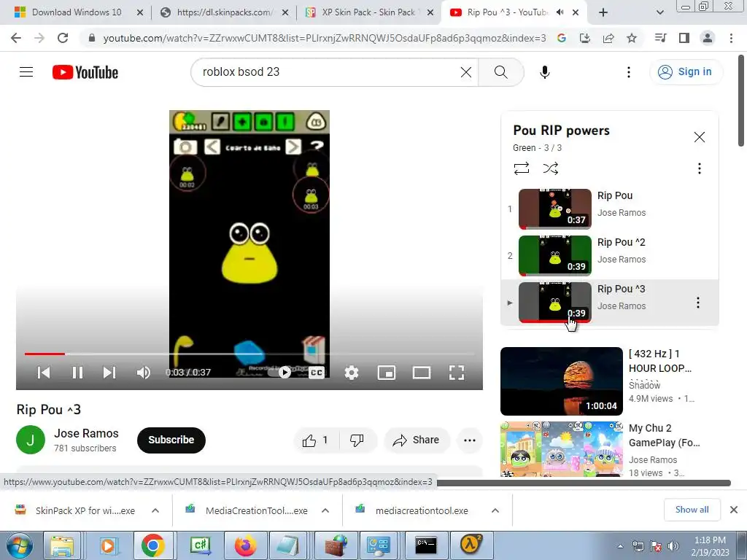Open the Pou RIP powers playlist title

(x=561, y=131)
